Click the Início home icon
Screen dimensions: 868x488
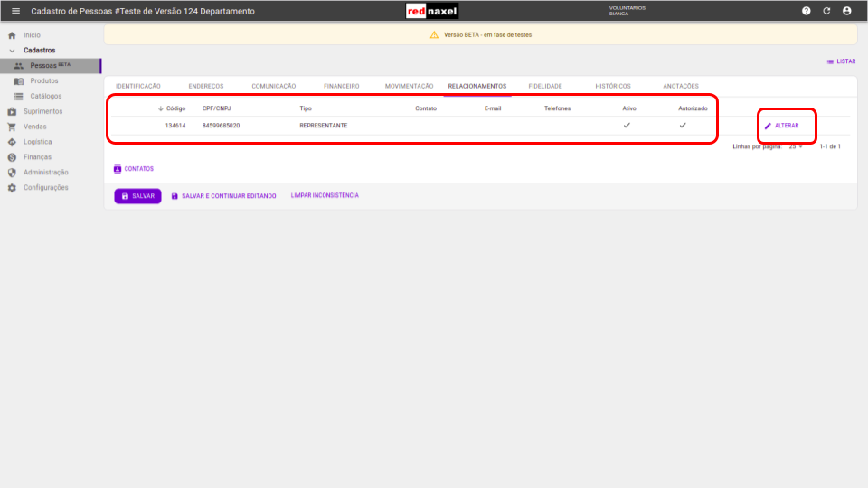[x=12, y=35]
